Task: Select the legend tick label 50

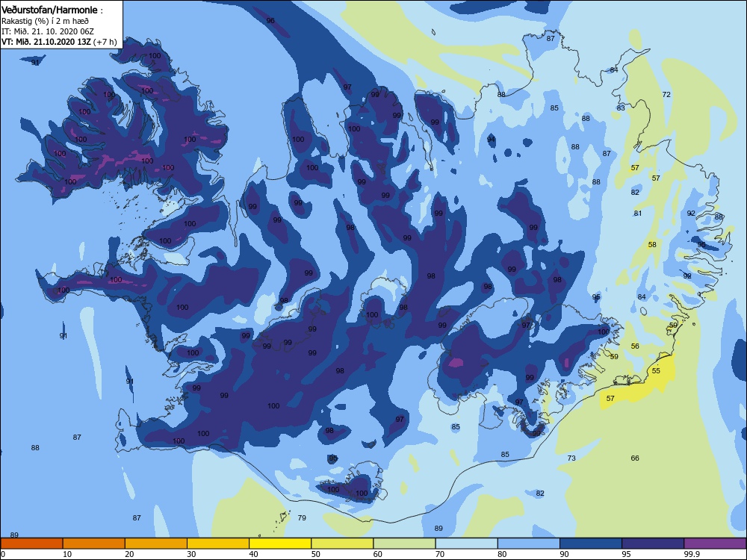Action: (316, 554)
